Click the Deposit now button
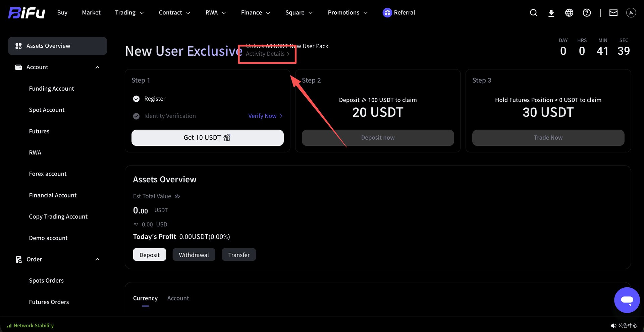 click(378, 138)
